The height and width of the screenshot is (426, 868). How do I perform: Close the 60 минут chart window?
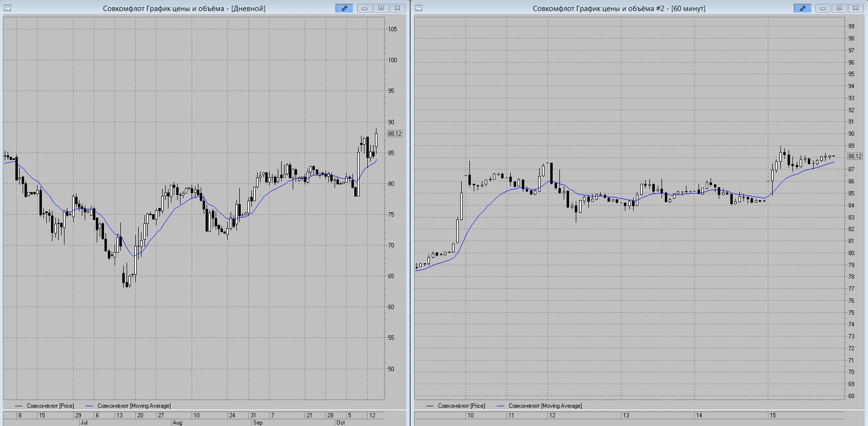click(856, 8)
